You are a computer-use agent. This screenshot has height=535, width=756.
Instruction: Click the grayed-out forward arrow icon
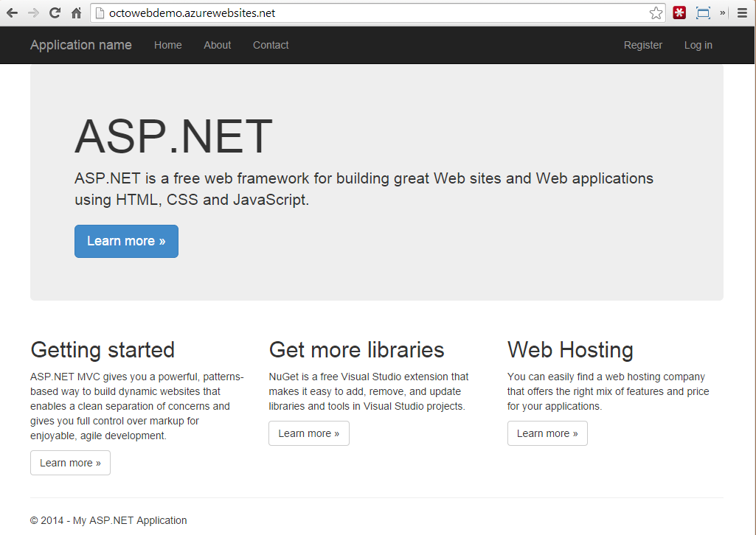[32, 13]
